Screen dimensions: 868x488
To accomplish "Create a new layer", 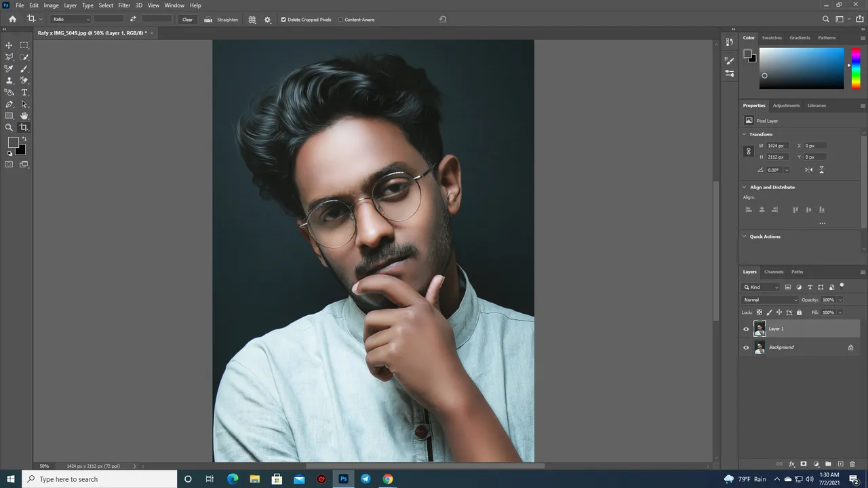I will tap(840, 464).
